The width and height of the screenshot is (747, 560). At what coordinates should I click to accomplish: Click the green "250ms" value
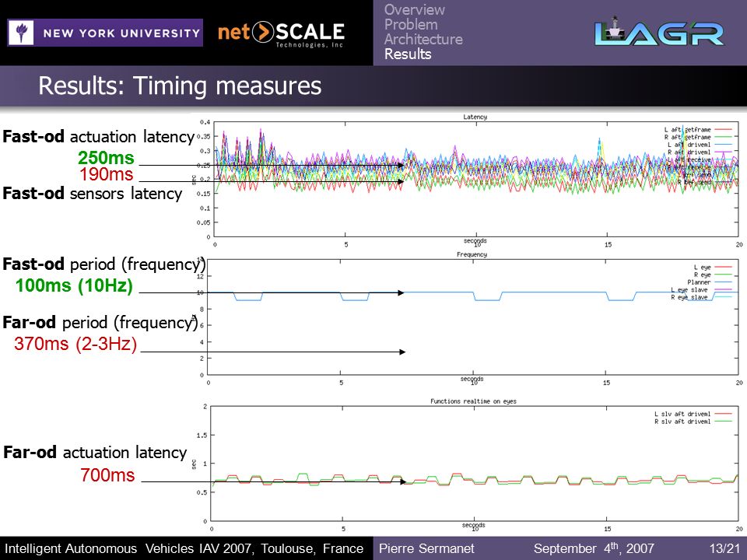pyautogui.click(x=107, y=158)
